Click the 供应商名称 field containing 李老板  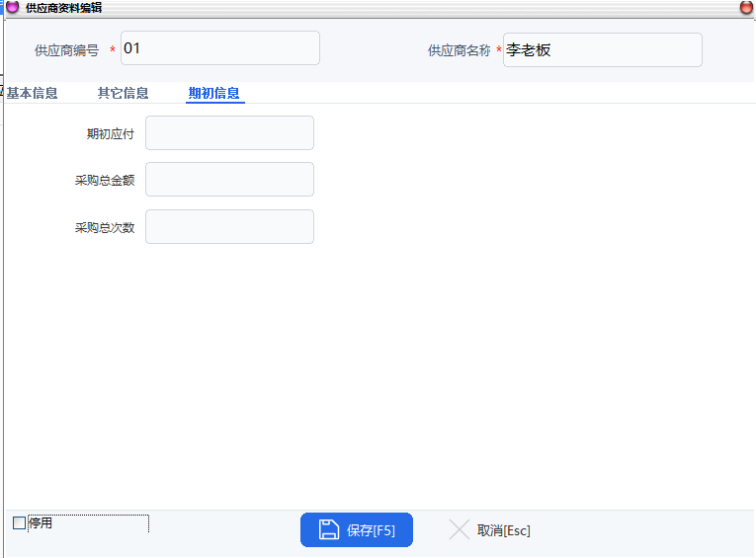point(603,49)
